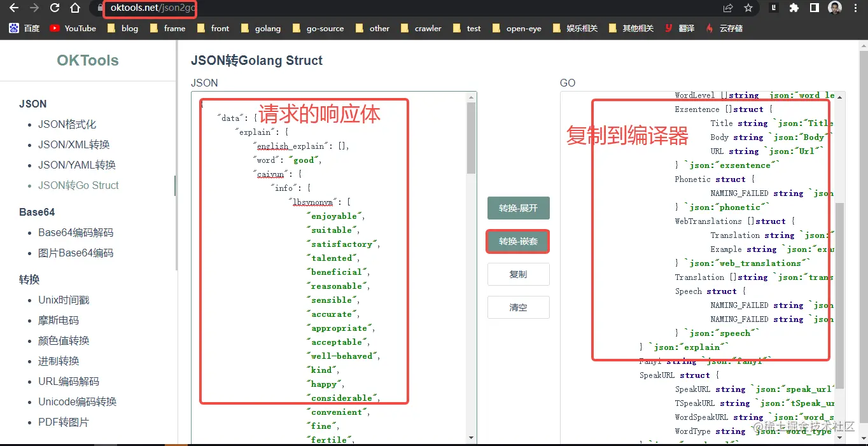Click the 清空 button
The image size is (868, 446).
tap(518, 307)
